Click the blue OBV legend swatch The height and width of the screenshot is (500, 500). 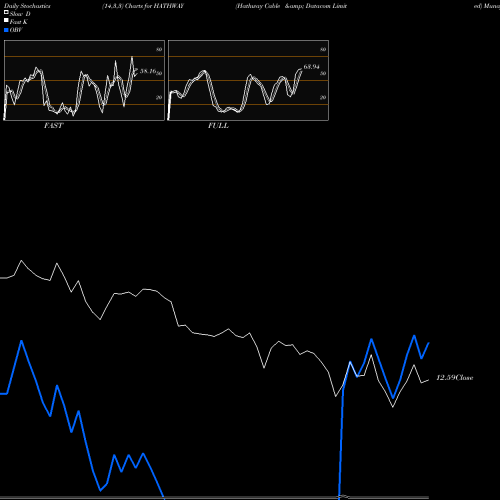click(6, 30)
